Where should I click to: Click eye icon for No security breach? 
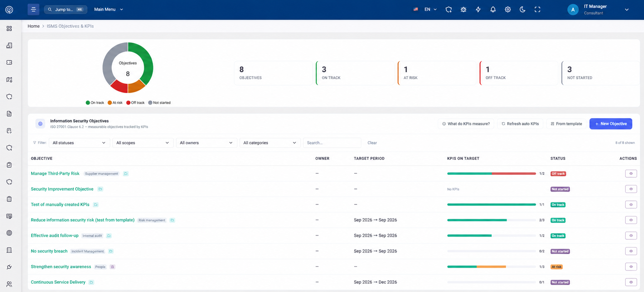[x=631, y=251]
